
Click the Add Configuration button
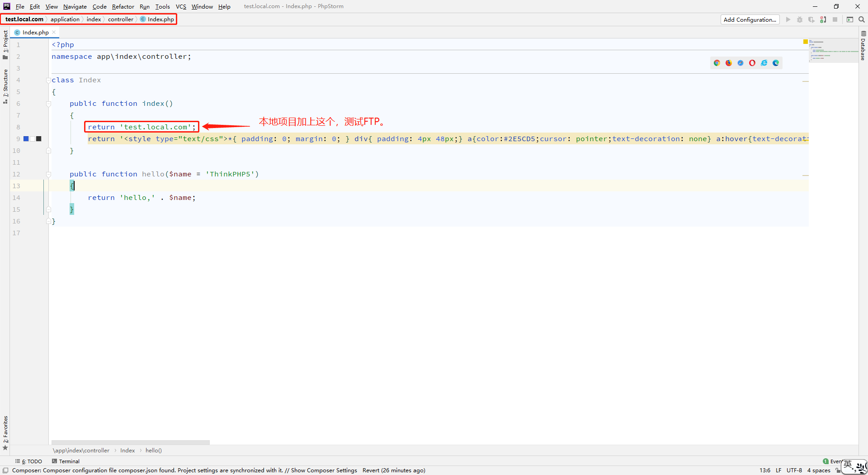(x=750, y=19)
